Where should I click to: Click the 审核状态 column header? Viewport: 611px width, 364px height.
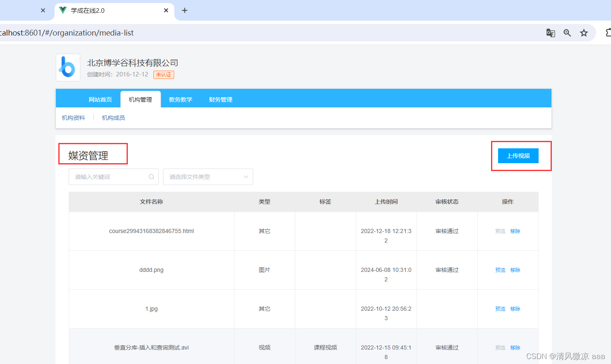point(447,202)
